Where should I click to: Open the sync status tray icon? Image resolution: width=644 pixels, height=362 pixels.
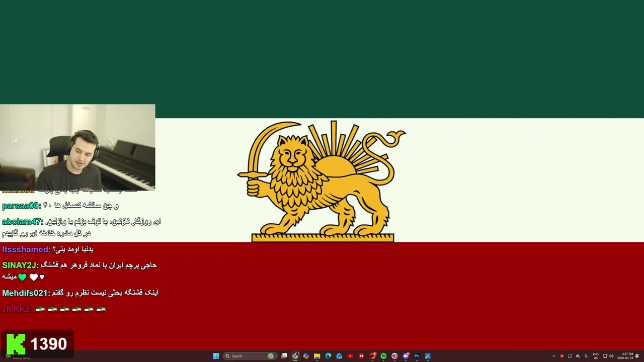[x=570, y=356]
